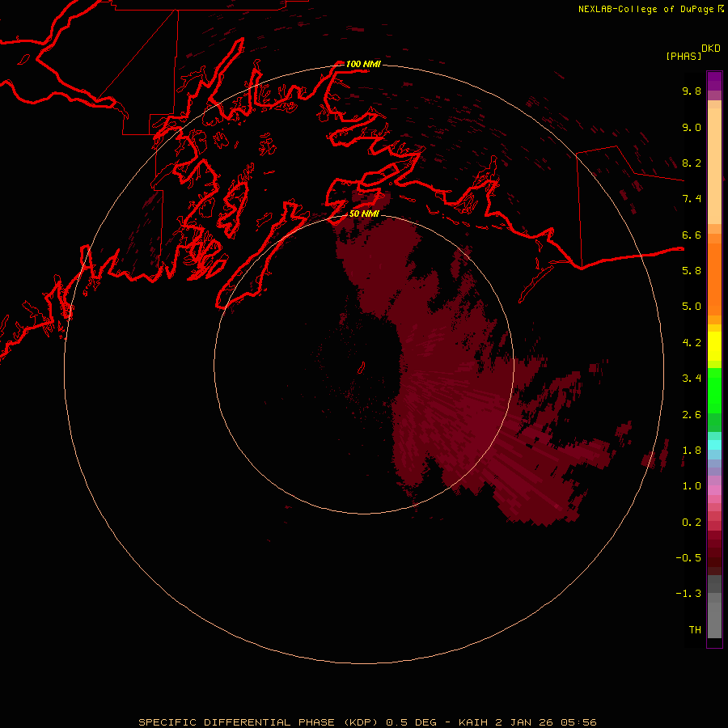Click the small red island outline at the radar site
728x728 pixels.
(362, 368)
